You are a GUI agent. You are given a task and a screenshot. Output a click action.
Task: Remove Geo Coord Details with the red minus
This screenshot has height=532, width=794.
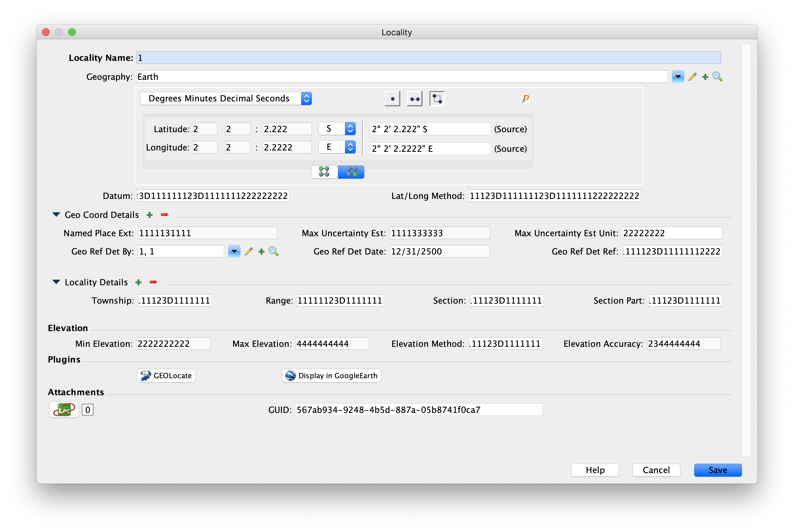pyautogui.click(x=164, y=215)
